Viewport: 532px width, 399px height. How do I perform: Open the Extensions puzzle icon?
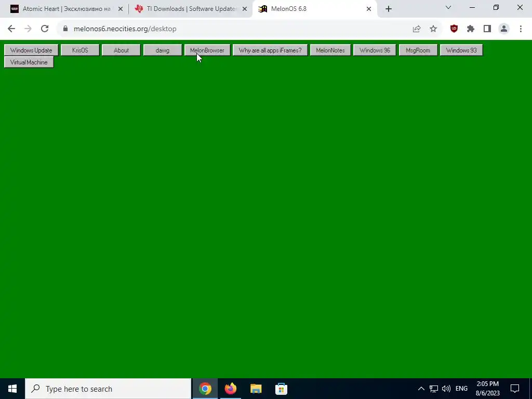[471, 29]
